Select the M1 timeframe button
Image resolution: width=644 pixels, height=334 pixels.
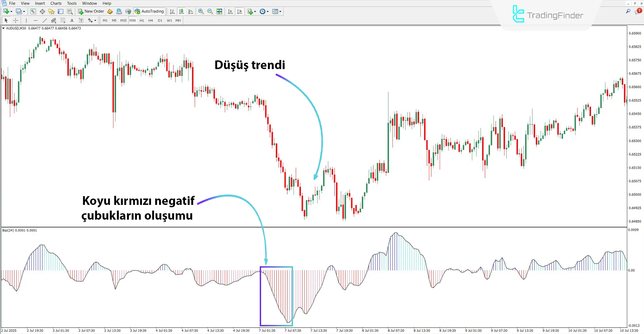[x=105, y=20]
